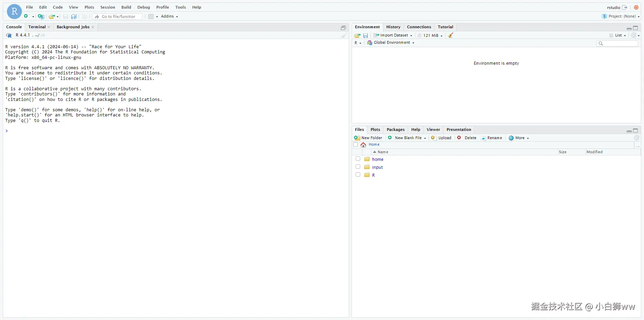Click the Print document icon
This screenshot has height=320, width=644.
pyautogui.click(x=85, y=17)
